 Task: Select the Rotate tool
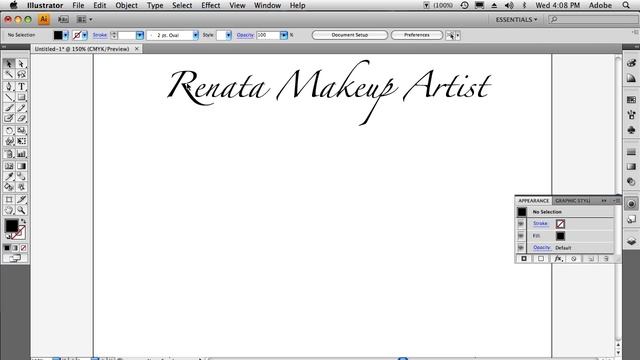click(x=9, y=131)
